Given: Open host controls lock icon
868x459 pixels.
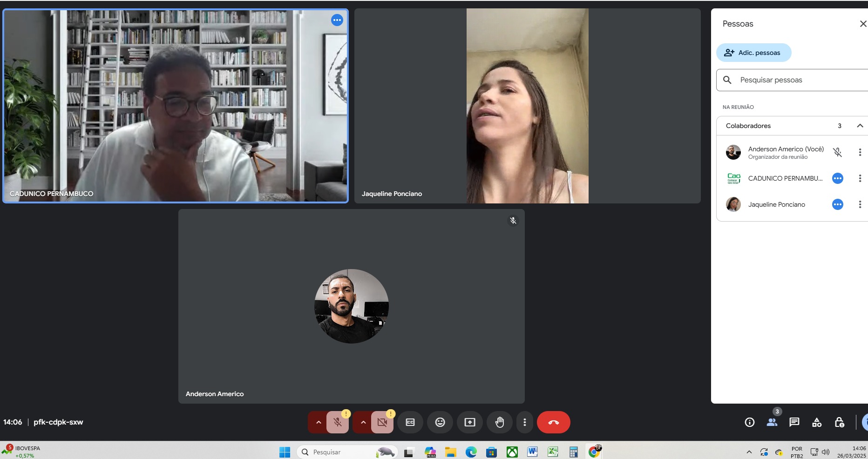Looking at the screenshot, I should [839, 422].
